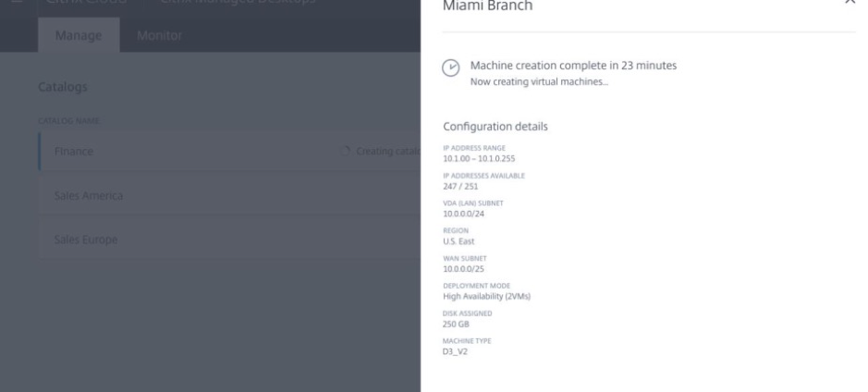Image resolution: width=868 pixels, height=392 pixels.
Task: Select the Sales America catalog
Action: coord(230,195)
